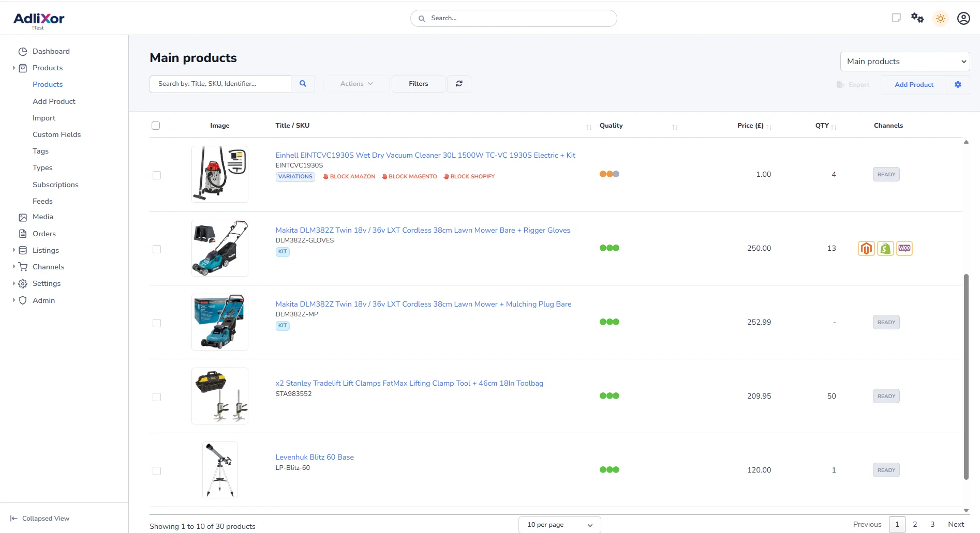Open the gears system settings icon in header
Image resolution: width=980 pixels, height=533 pixels.
917,18
